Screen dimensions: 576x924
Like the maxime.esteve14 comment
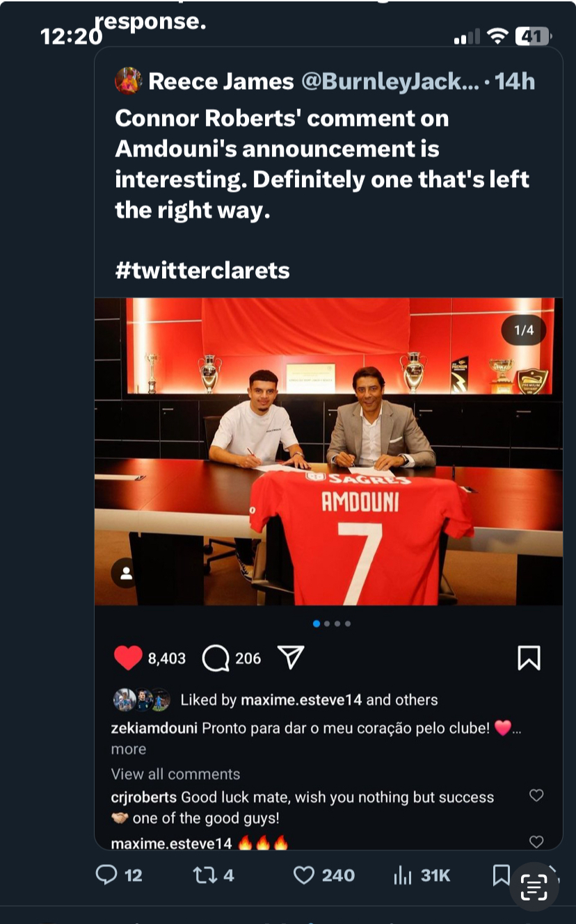pyautogui.click(x=536, y=842)
